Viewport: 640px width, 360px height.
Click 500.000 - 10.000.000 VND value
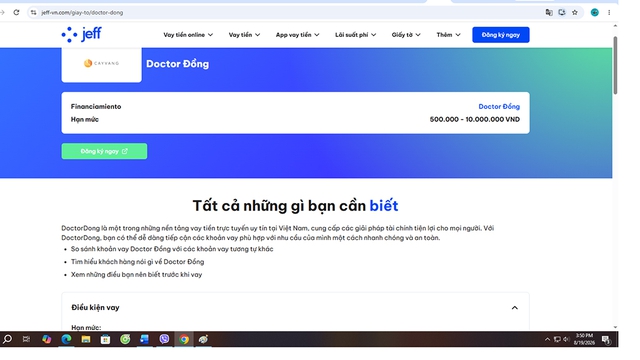coord(475,120)
